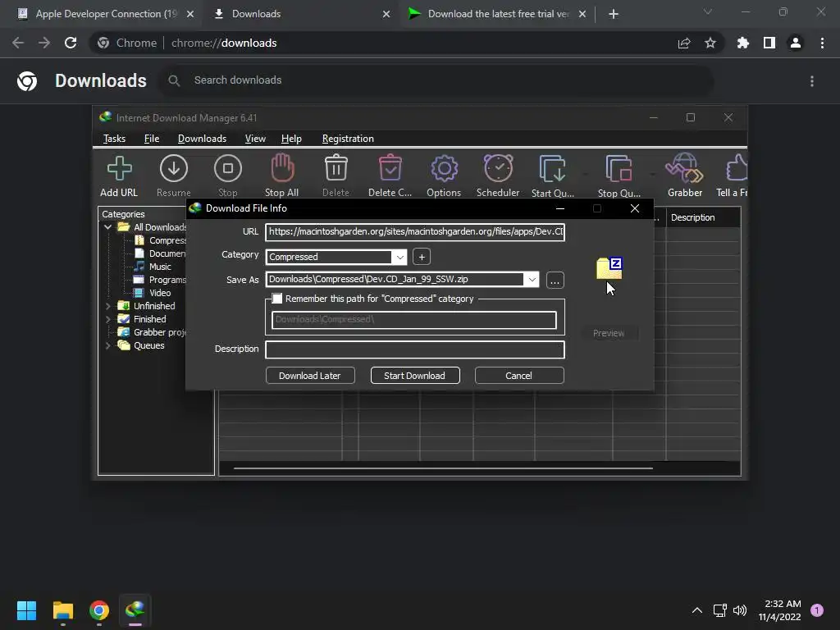The height and width of the screenshot is (630, 840).
Task: Click the Tell a Friend thumbs icon
Action: click(737, 168)
